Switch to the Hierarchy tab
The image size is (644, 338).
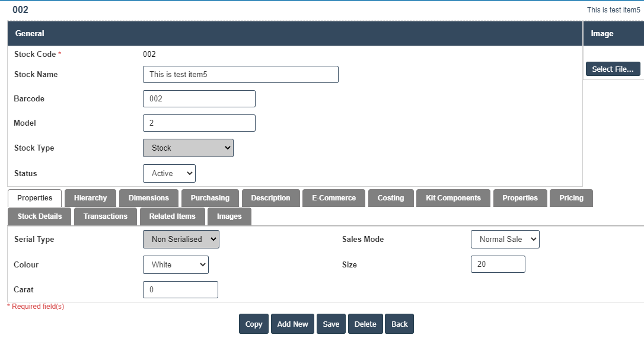point(90,198)
